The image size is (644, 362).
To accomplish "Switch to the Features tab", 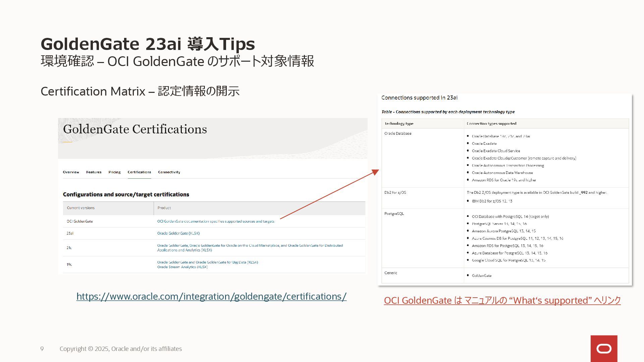I will (94, 172).
